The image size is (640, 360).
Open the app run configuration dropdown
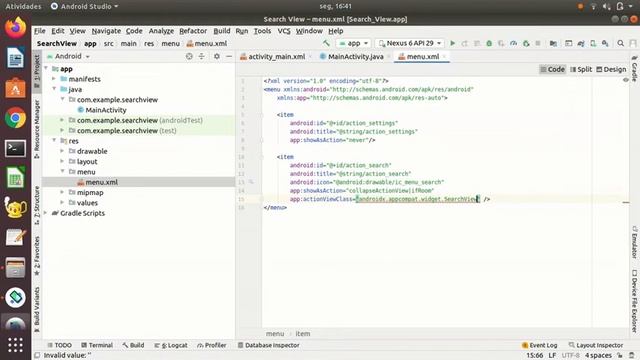[x=353, y=43]
